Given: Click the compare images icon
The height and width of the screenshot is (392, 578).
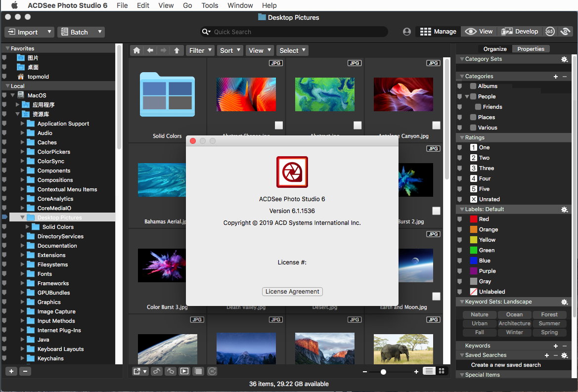Looking at the screenshot, I should tap(198, 371).
